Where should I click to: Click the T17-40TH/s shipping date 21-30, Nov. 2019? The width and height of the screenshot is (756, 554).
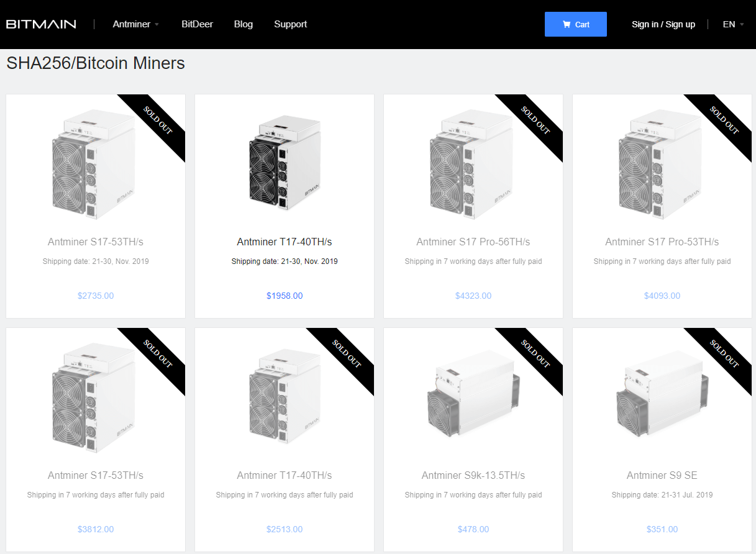click(x=285, y=261)
